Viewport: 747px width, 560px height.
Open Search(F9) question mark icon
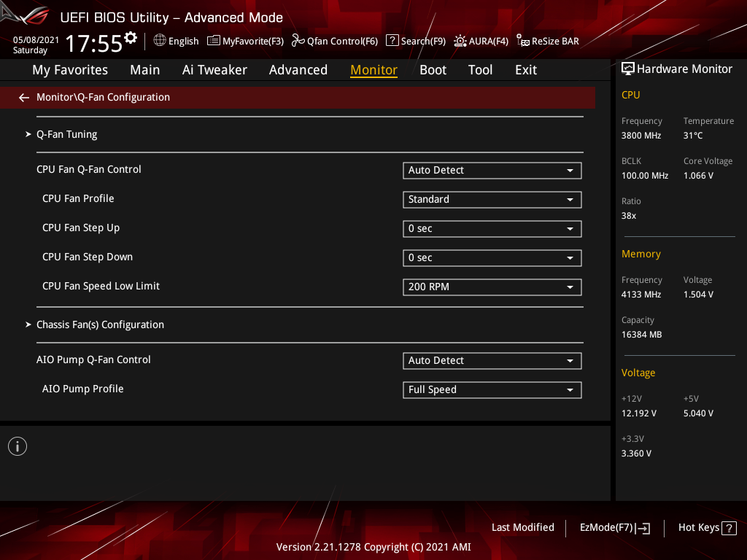(x=392, y=41)
